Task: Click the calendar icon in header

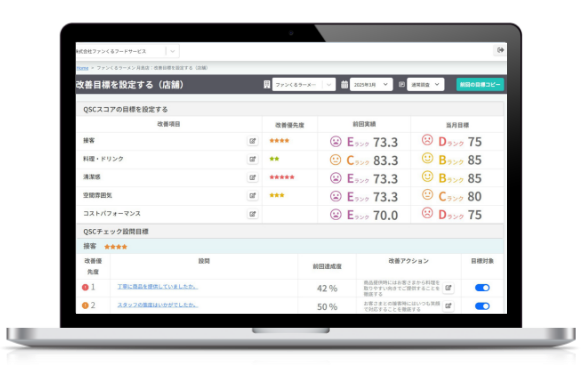Action: pyautogui.click(x=344, y=85)
